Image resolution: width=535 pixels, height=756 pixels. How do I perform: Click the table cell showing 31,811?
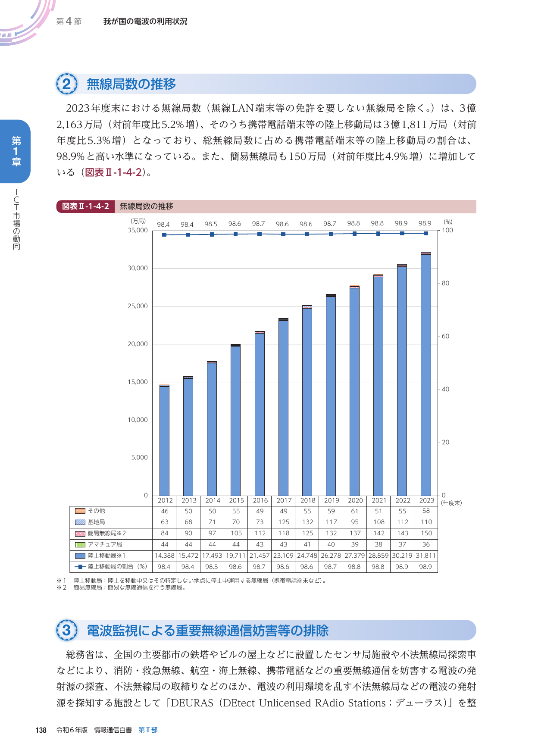pos(426,556)
